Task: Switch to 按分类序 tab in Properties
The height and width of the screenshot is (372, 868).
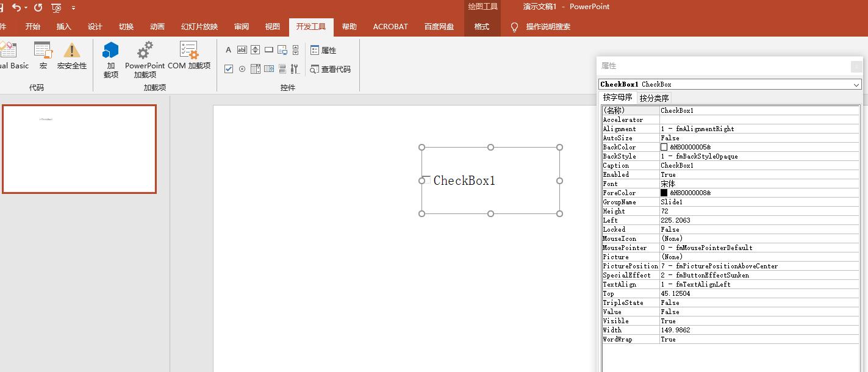Action: pos(654,98)
